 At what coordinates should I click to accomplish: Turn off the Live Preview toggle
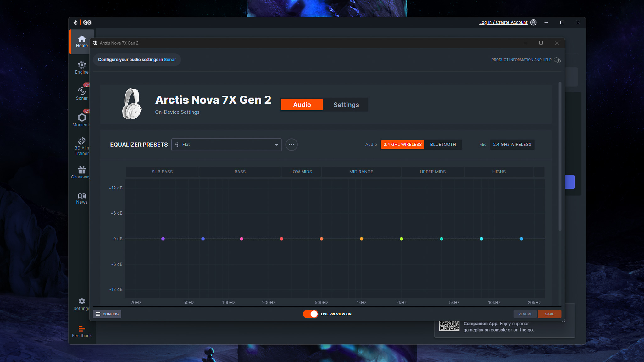310,314
